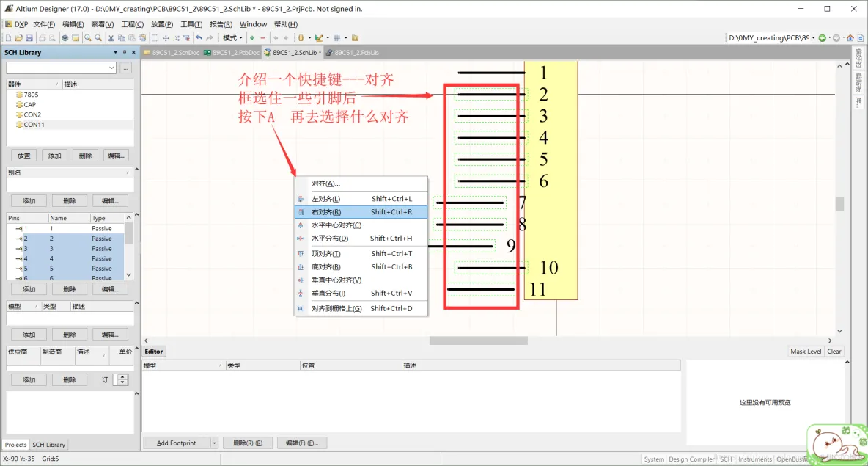Choose 右对齐(R) in the align menu
This screenshot has height=466, width=868.
(361, 211)
